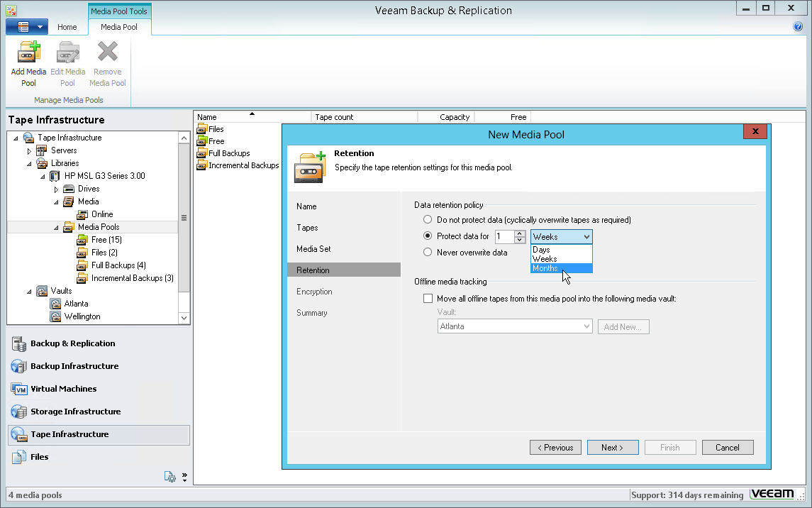This screenshot has width=812, height=508.
Task: Sort the list by Tape count column
Action: coord(364,117)
